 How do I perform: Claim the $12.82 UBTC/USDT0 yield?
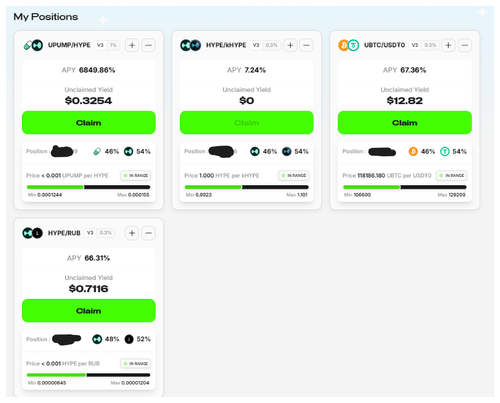[405, 123]
